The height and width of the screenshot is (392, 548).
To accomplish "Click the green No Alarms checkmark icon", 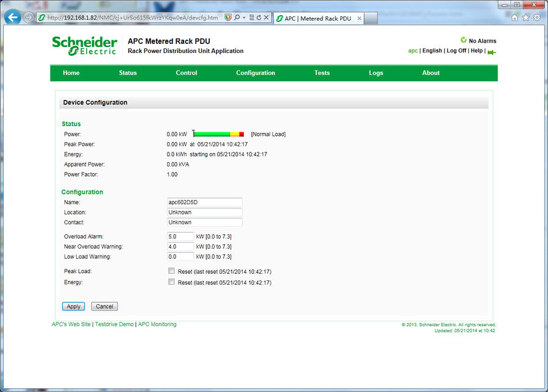I will (463, 40).
